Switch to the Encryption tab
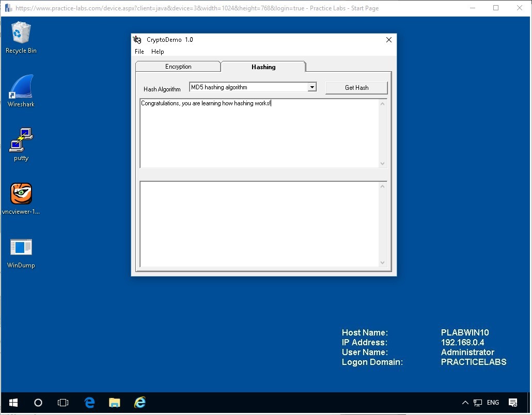The height and width of the screenshot is (415, 532). tap(178, 66)
